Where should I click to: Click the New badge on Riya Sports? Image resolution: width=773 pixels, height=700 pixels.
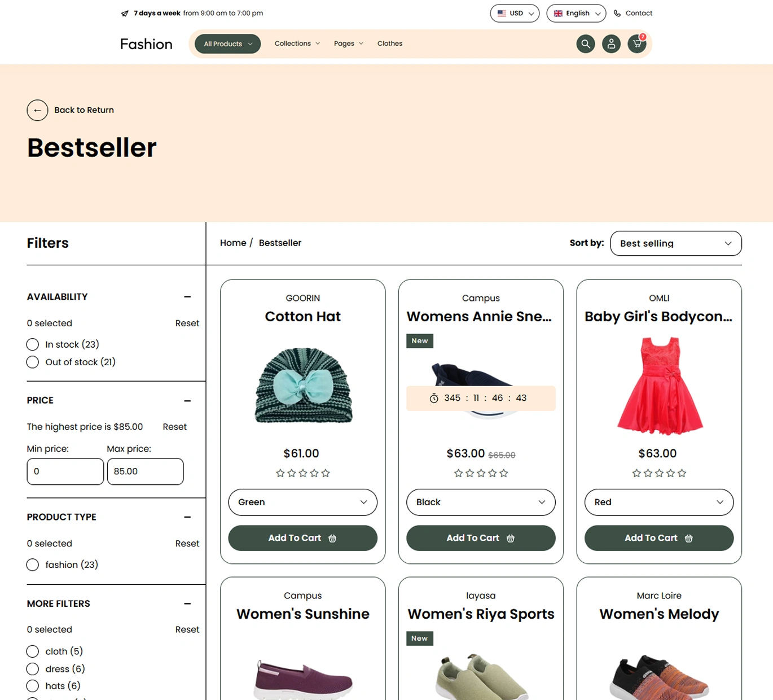419,638
